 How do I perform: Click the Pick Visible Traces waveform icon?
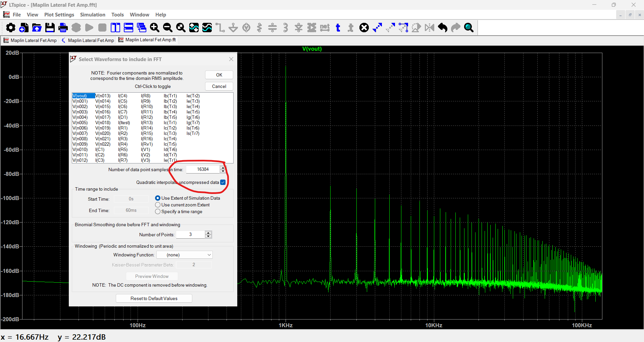point(207,28)
